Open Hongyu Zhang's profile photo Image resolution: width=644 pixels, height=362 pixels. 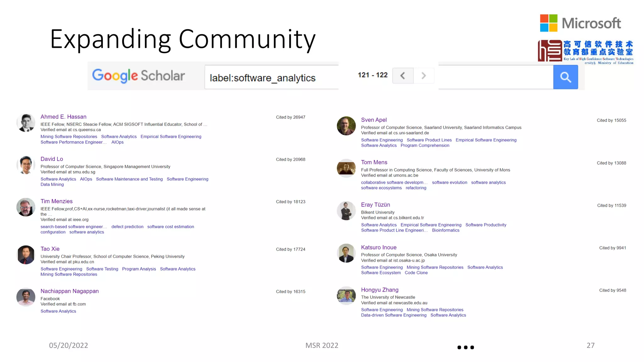tap(346, 295)
